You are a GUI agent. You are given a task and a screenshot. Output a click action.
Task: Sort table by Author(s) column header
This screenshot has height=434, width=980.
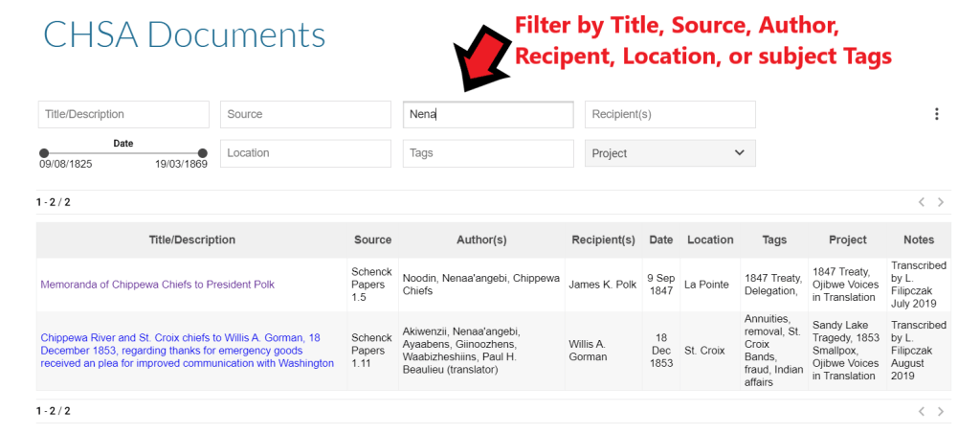[x=481, y=240]
